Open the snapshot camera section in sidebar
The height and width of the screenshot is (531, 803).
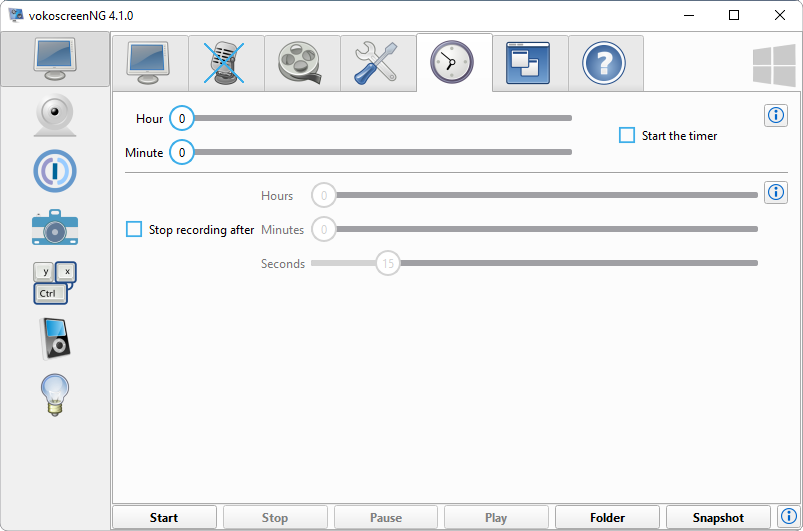click(55, 227)
